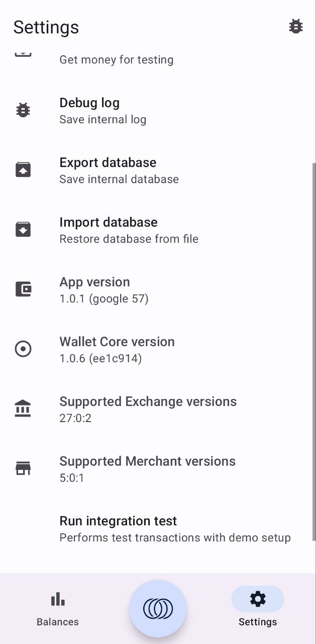Click the vertical scrollbar on the right
The width and height of the screenshot is (316, 644).
(314, 347)
